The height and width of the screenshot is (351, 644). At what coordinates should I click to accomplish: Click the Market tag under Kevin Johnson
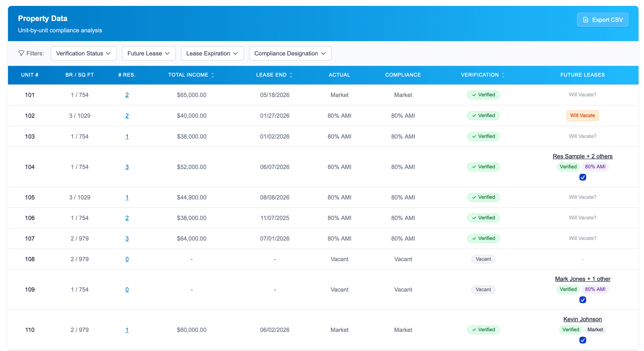point(595,330)
